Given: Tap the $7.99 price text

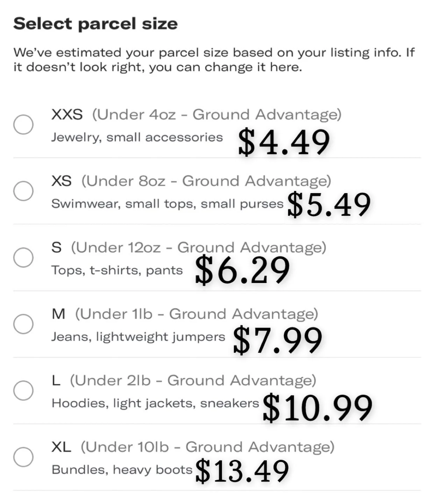Looking at the screenshot, I should click(x=277, y=340).
